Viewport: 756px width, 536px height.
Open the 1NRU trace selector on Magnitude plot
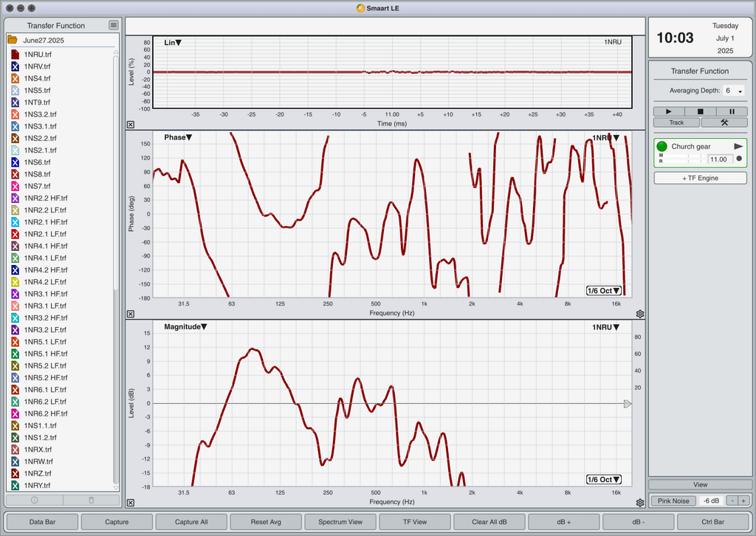tap(605, 327)
